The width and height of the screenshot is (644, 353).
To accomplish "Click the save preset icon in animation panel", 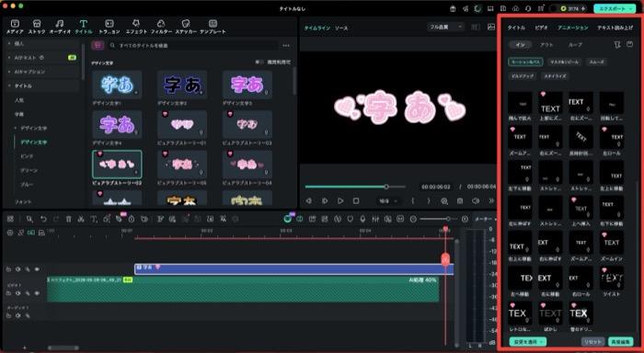I will (x=629, y=44).
